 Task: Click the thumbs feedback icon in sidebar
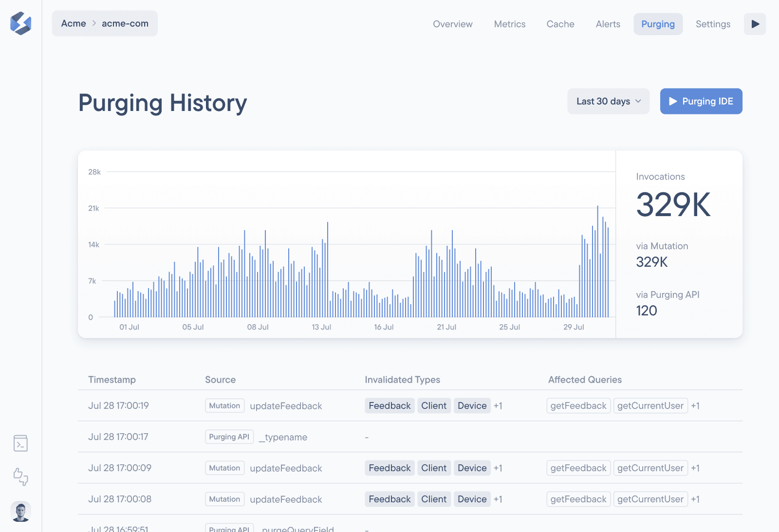(20, 477)
